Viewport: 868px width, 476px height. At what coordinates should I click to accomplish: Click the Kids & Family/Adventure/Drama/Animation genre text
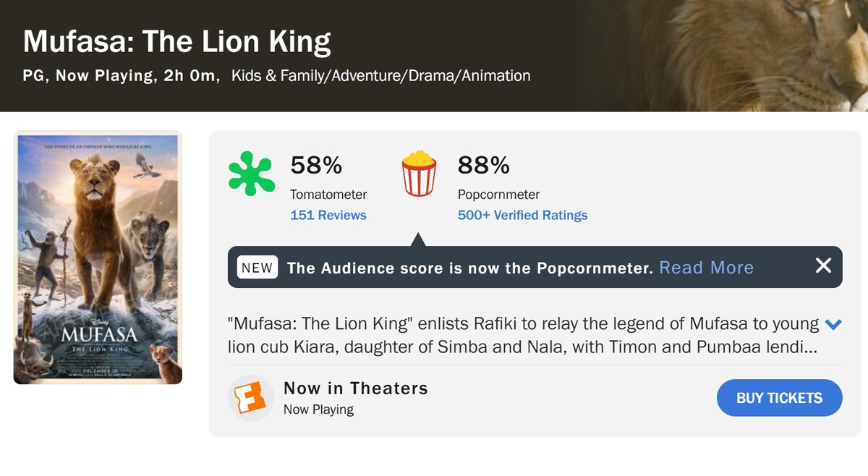380,76
